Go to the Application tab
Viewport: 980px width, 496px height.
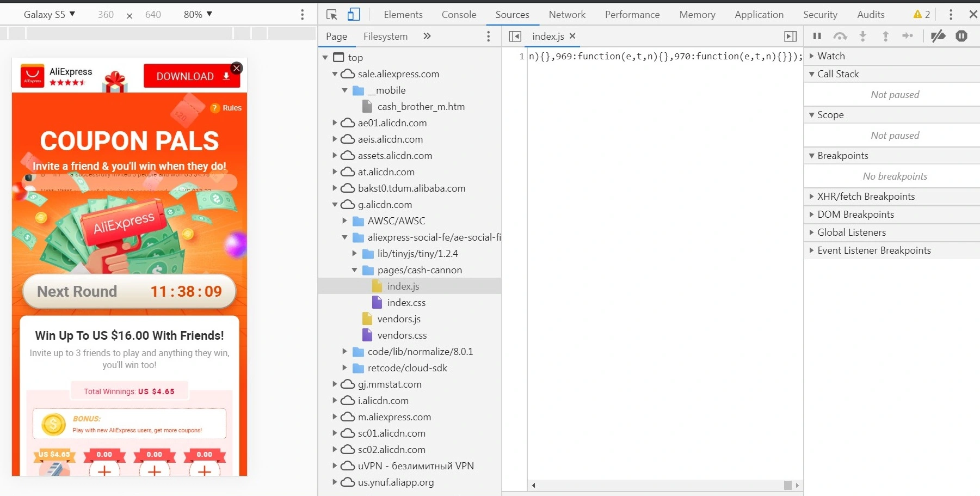(759, 15)
